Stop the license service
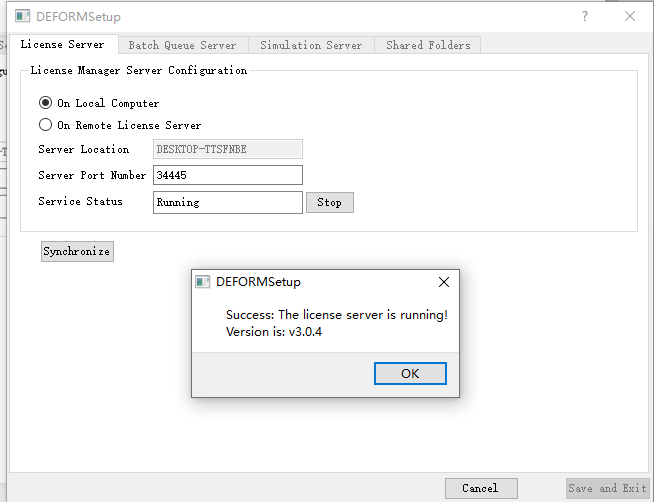Viewport: 654px width, 502px height. click(329, 202)
